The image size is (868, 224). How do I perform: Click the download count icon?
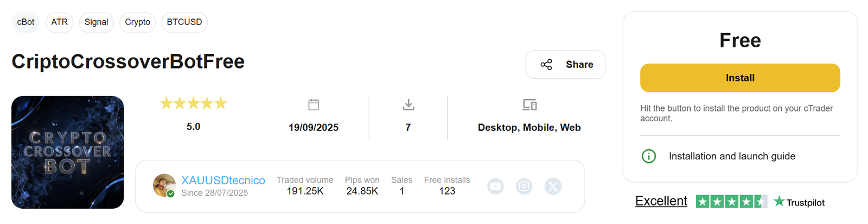click(409, 104)
